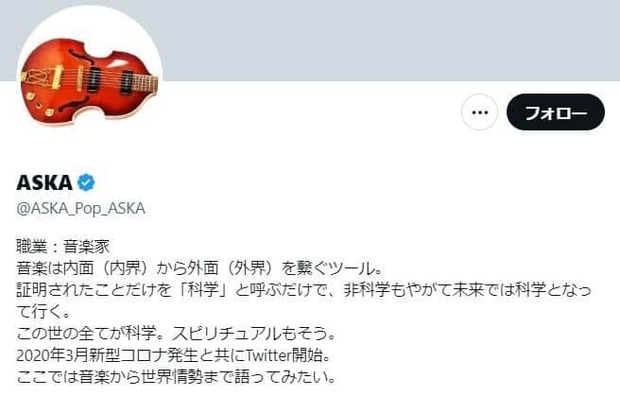Click bio line starting with 音楽は内面
Screen dimensions: 620x396
[200, 268]
